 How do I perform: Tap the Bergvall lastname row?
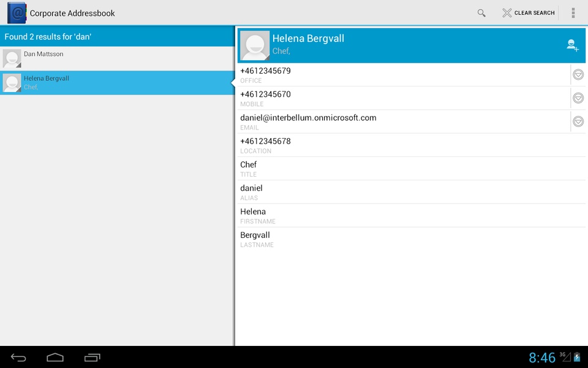412,239
